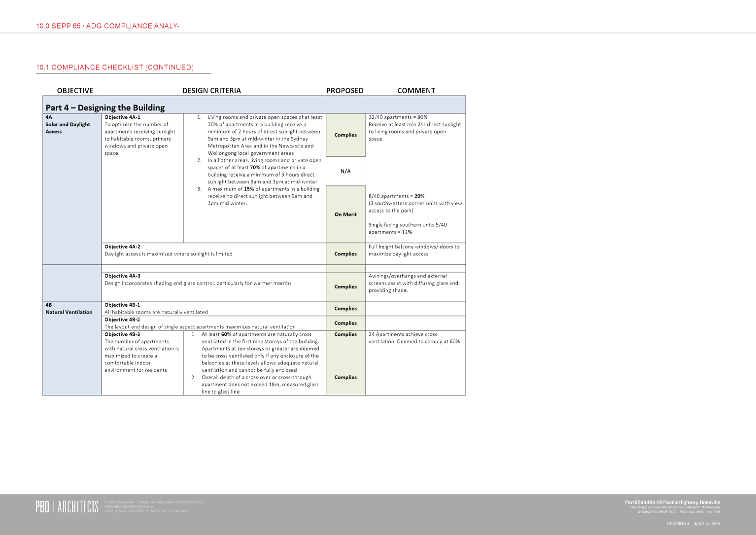Image resolution: width=756 pixels, height=535 pixels.
Task: Click the PBD | ARCHITECTS footer logo
Action: (x=67, y=507)
